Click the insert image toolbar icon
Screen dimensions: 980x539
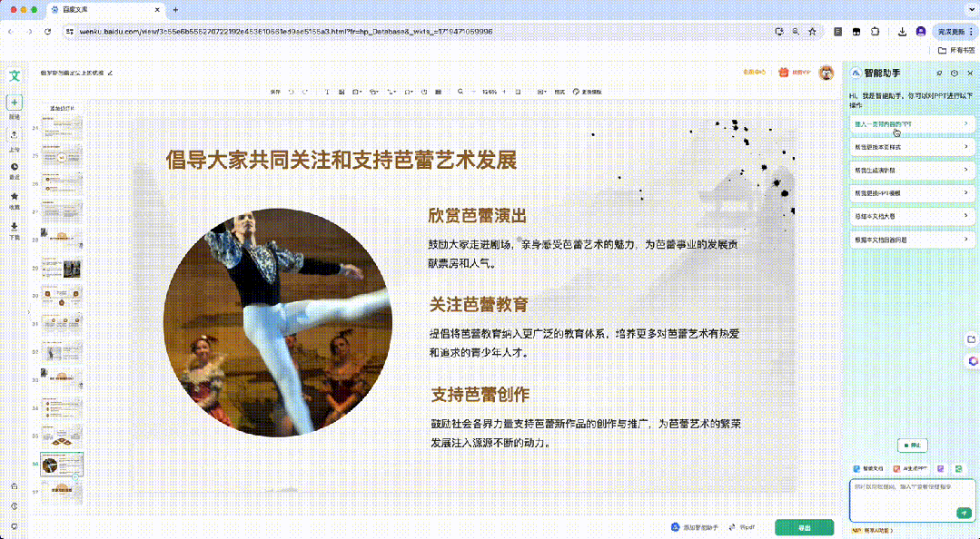(x=342, y=92)
